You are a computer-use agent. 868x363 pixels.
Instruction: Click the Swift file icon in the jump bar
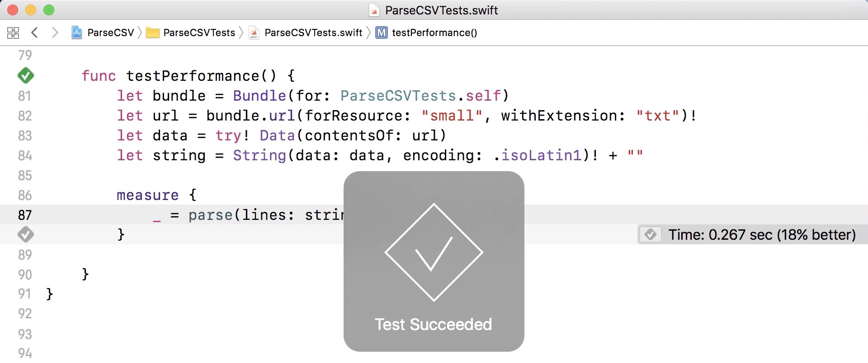coord(255,33)
